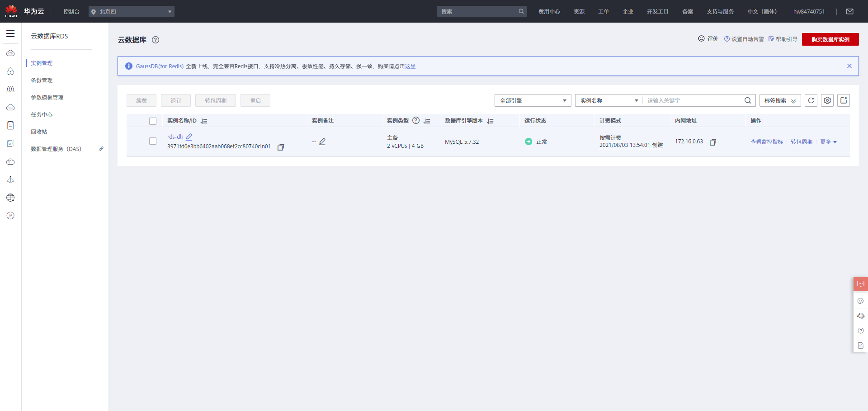868x411 pixels.
Task: Click the 查看监控指标 link
Action: pyautogui.click(x=767, y=142)
